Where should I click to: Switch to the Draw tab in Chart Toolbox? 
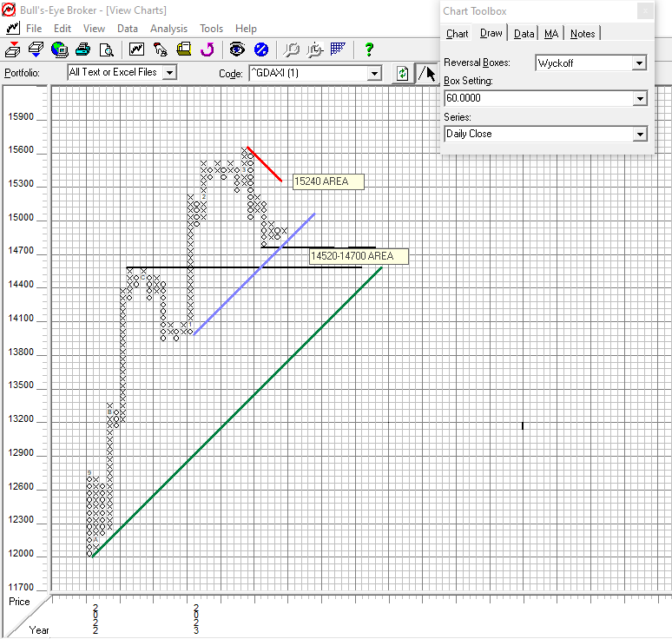click(x=491, y=33)
